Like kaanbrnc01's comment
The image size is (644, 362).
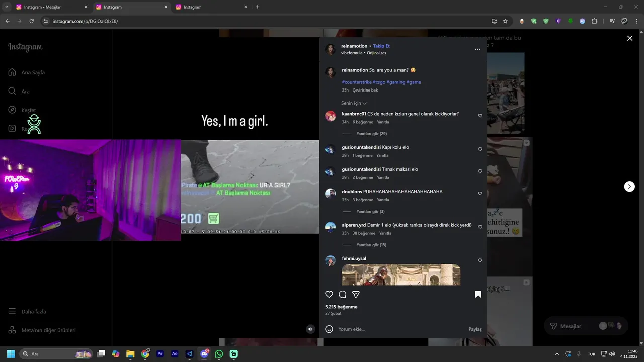(480, 116)
